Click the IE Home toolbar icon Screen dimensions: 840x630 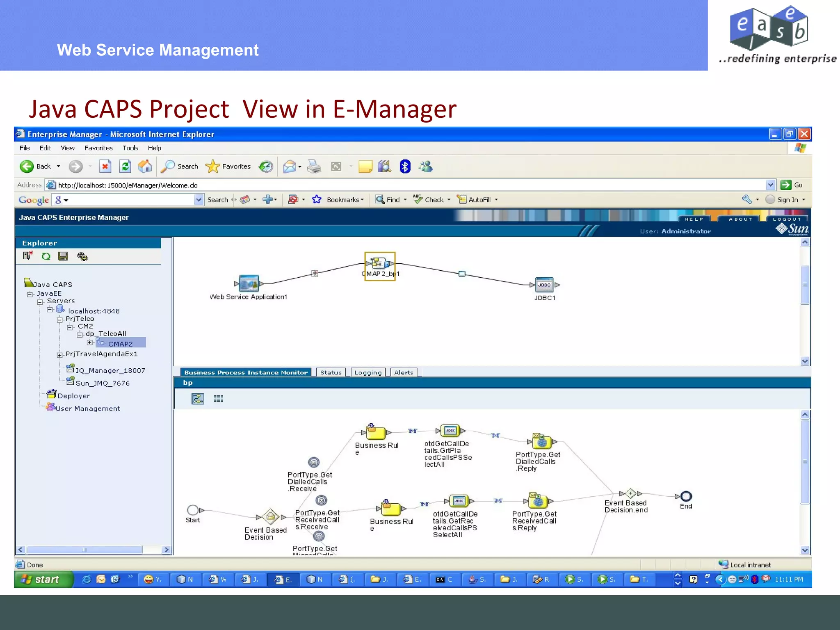(x=145, y=167)
